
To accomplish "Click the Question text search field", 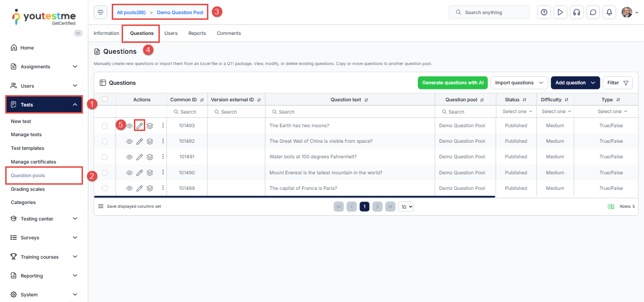I will [x=350, y=112].
